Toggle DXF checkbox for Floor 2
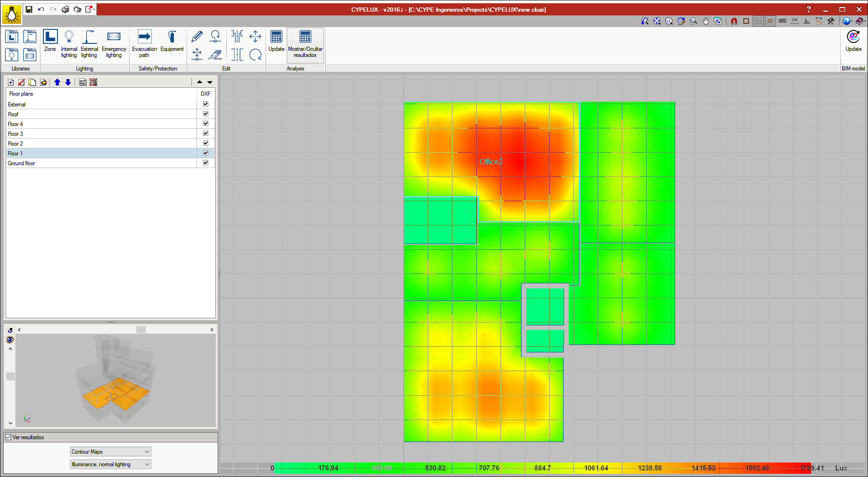Viewport: 868px width, 477px height. point(205,143)
